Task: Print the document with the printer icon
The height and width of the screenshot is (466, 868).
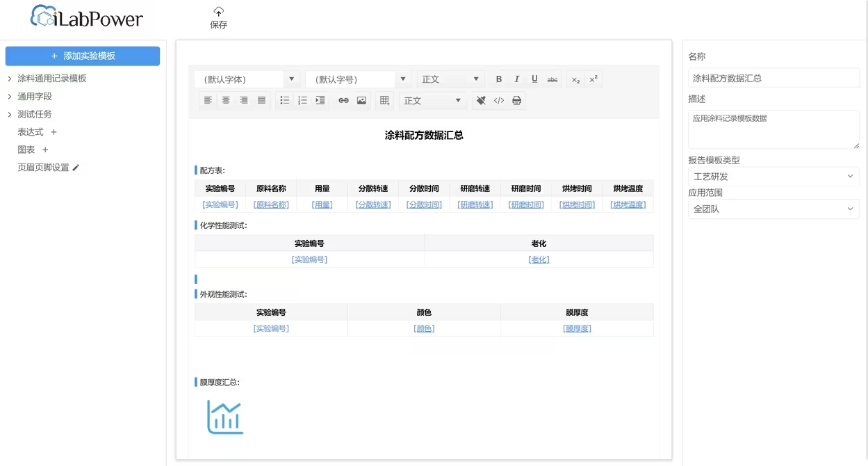Action: pos(516,100)
